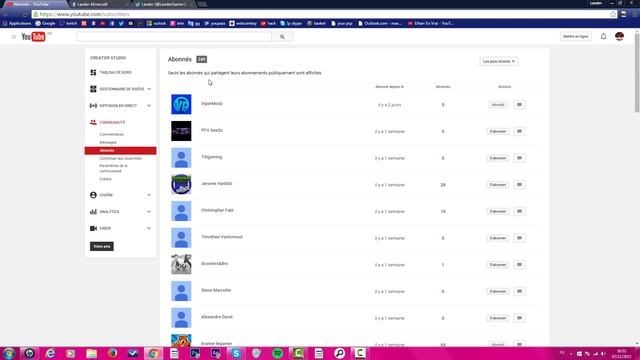Open the outlook bookmark
The height and width of the screenshot is (360, 640).
[156, 24]
